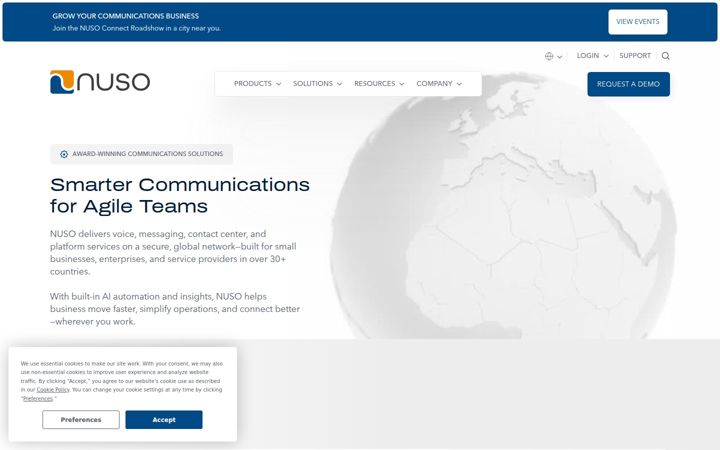Expand the language selector chevron
The width and height of the screenshot is (720, 450).
pos(560,56)
